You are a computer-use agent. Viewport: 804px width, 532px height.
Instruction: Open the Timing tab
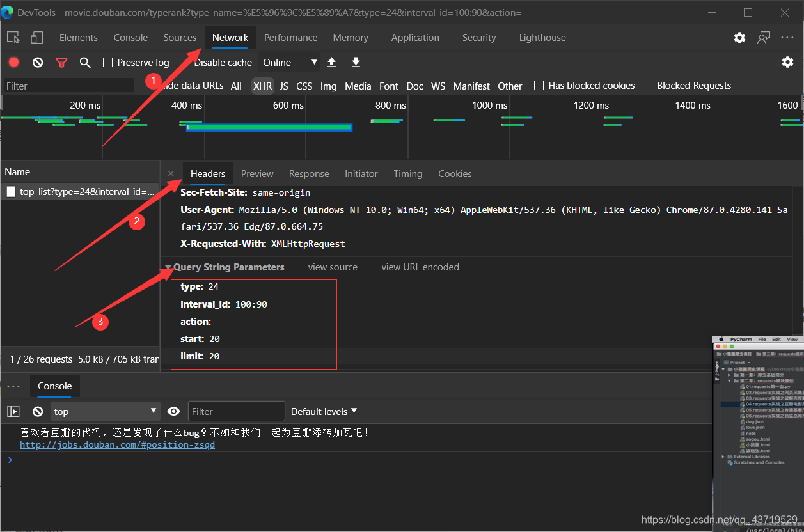408,173
